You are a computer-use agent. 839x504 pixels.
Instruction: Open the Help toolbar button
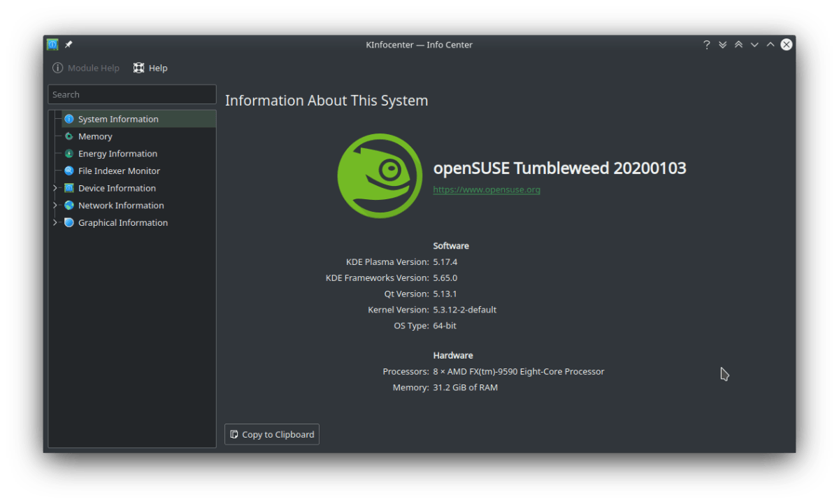click(x=150, y=68)
